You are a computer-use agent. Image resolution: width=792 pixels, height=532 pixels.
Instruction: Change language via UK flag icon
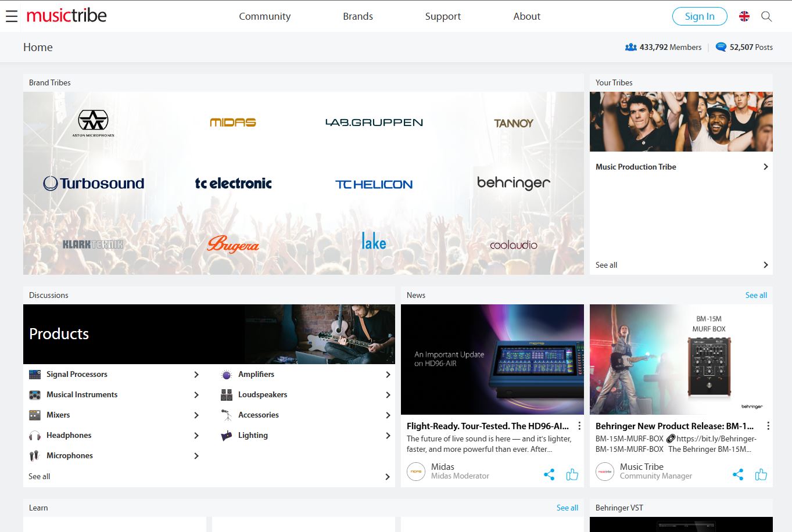tap(744, 16)
